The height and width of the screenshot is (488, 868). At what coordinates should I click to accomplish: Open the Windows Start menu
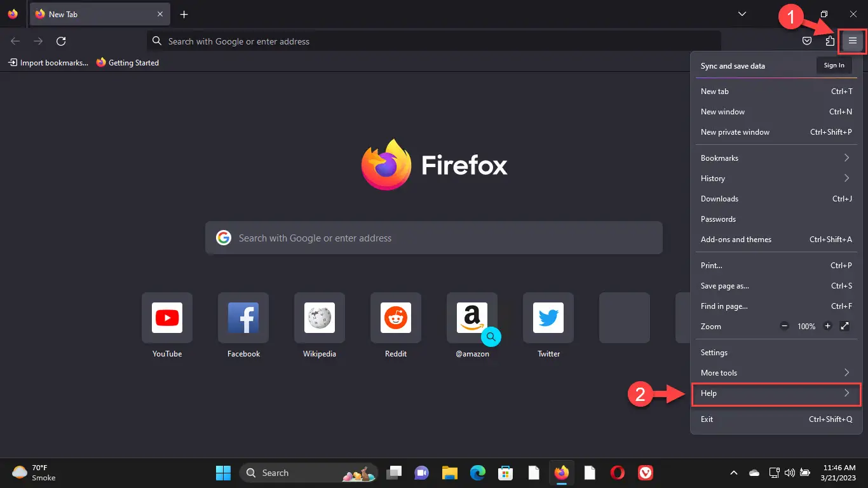click(x=223, y=473)
